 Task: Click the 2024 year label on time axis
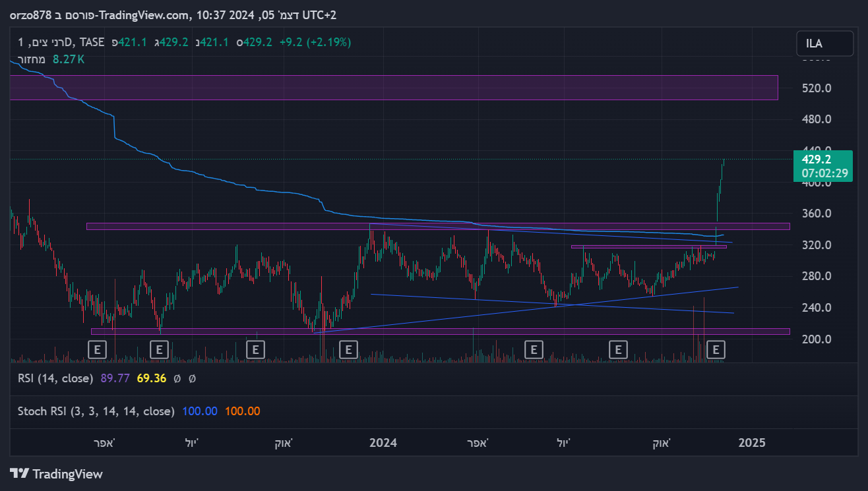point(383,442)
